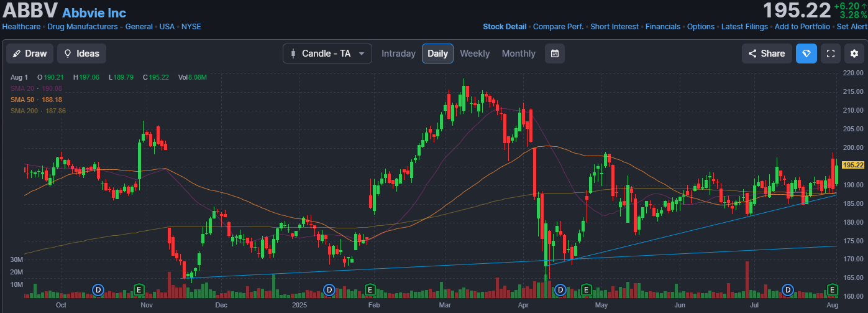The image size is (868, 313).
Task: Click the NYSE exchange link
Action: tap(191, 27)
